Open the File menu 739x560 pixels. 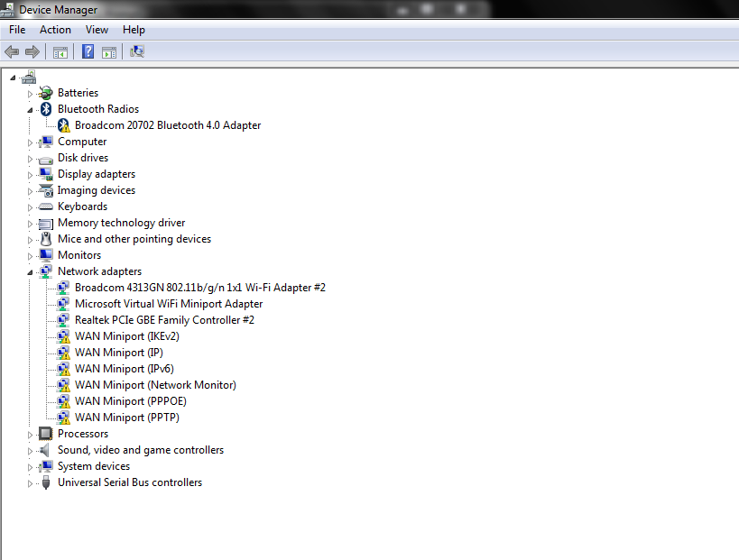(x=17, y=30)
